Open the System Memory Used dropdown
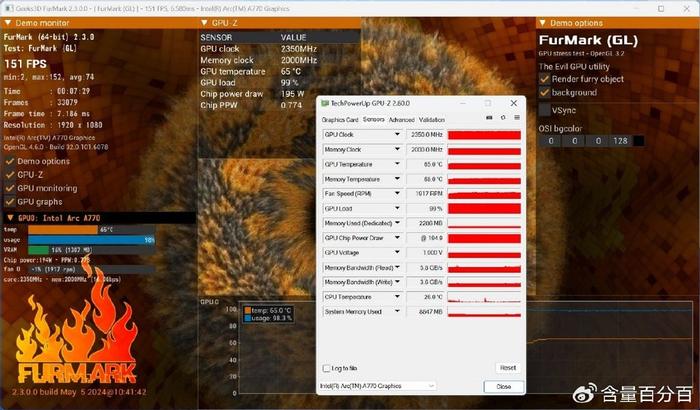Image resolution: width=700 pixels, height=410 pixels. click(397, 311)
